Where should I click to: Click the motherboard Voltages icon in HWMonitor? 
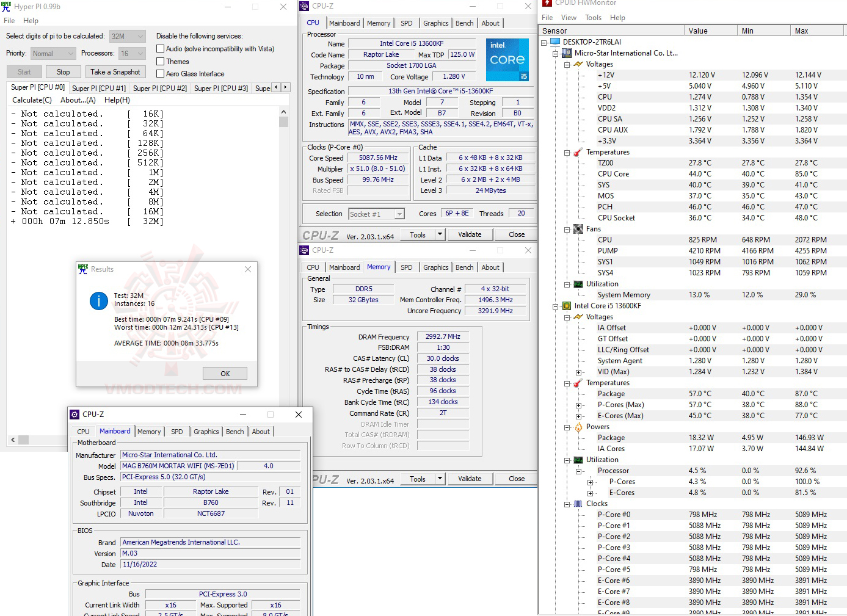[578, 64]
